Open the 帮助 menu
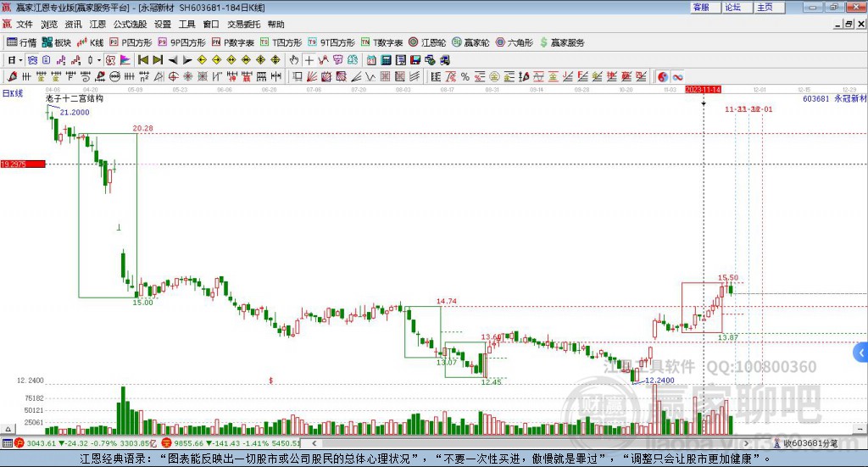Screen dimensions: 868x467 point(275,25)
